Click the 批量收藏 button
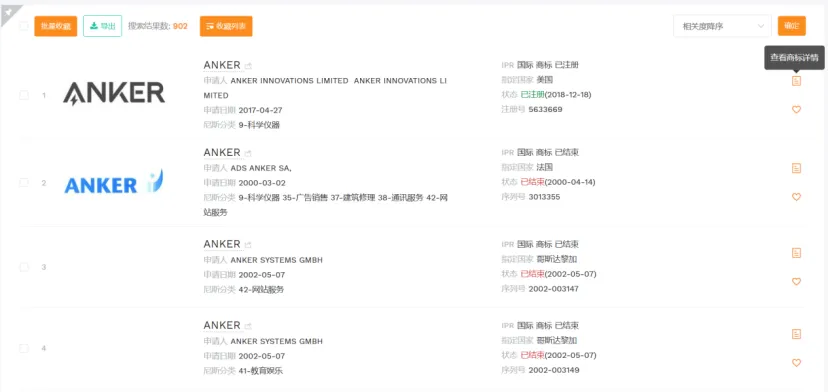The width and height of the screenshot is (828, 392). coord(56,26)
